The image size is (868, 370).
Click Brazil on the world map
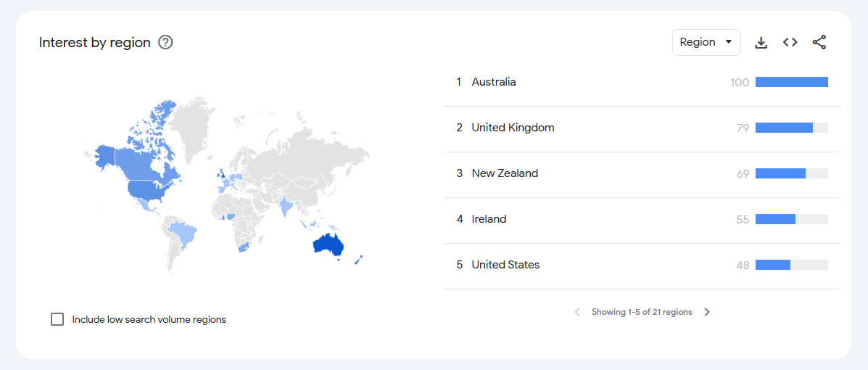click(183, 234)
